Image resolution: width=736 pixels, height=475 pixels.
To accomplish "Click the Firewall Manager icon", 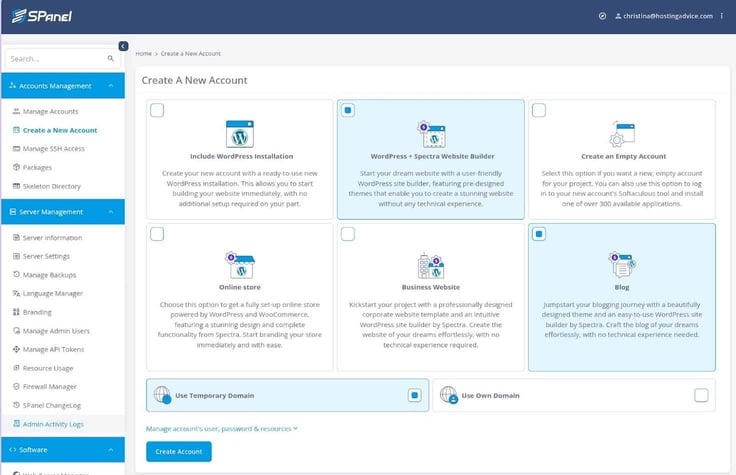I will (16, 386).
